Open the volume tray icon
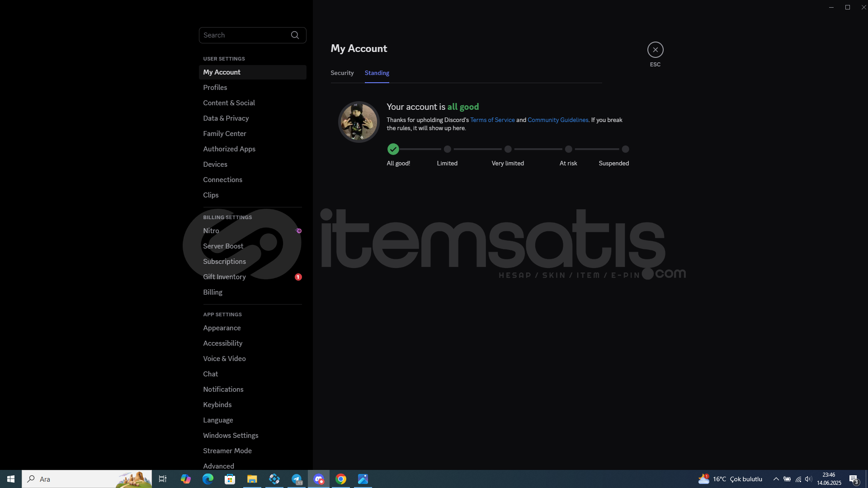 tap(808, 479)
